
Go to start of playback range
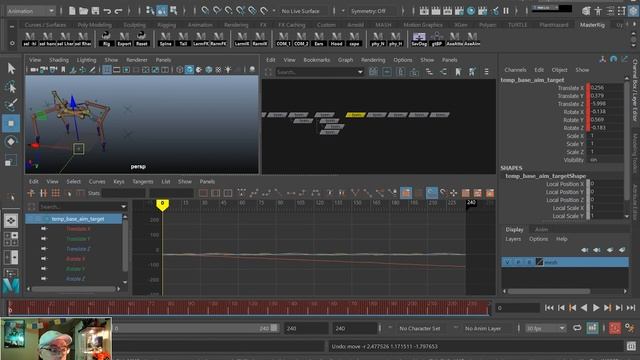point(549,307)
